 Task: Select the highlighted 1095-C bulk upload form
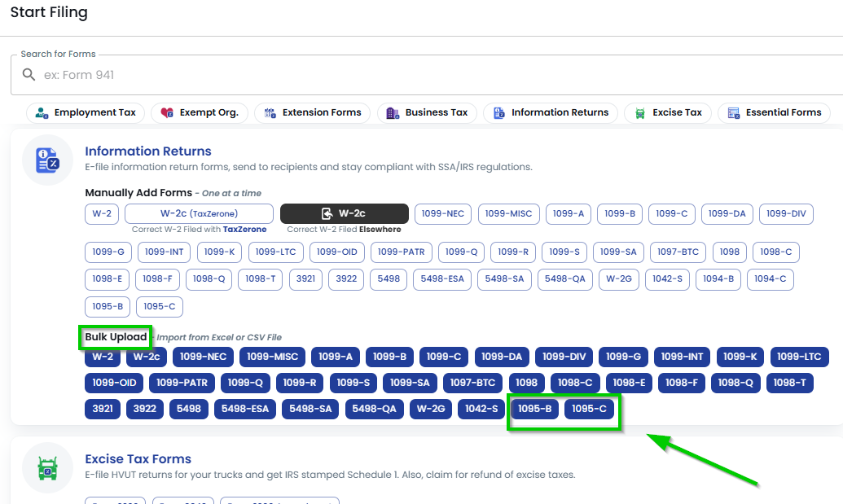590,409
